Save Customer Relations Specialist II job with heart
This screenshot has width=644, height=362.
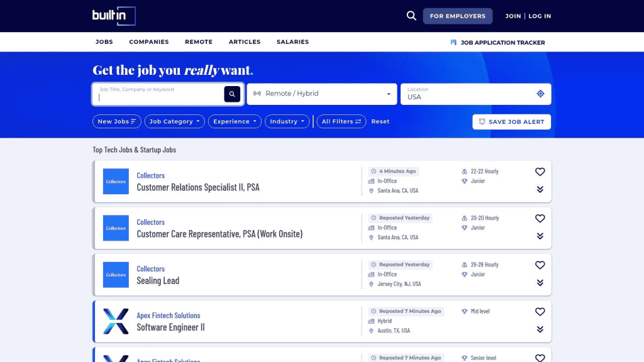coord(540,172)
